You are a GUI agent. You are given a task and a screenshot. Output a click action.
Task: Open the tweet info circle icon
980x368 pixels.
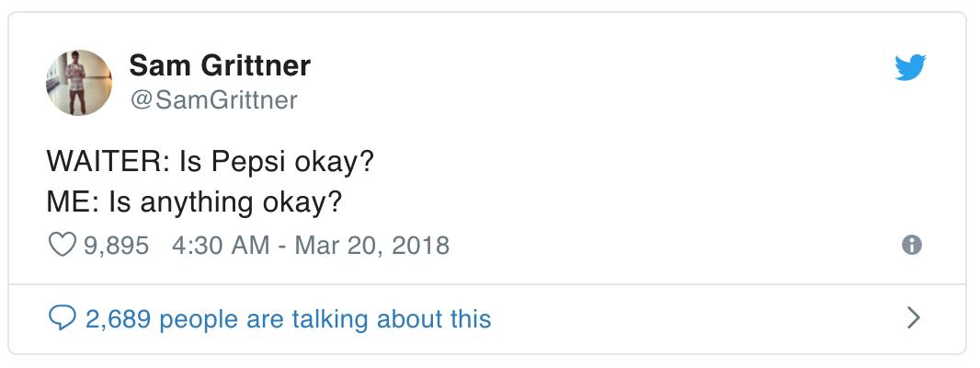tap(911, 246)
